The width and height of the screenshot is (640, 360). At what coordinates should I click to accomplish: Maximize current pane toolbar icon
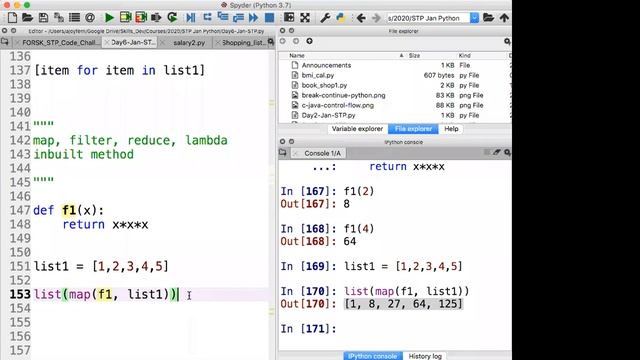289,17
